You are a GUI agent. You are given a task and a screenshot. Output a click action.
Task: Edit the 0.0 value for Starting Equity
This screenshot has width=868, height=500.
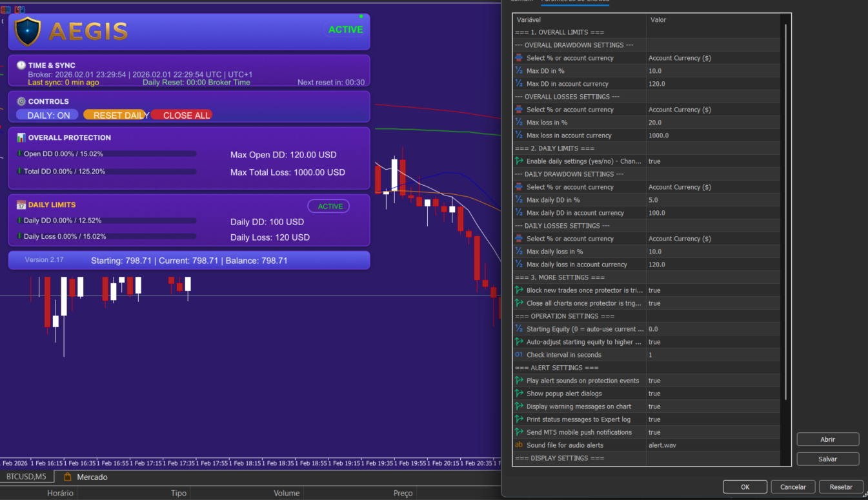(713, 329)
